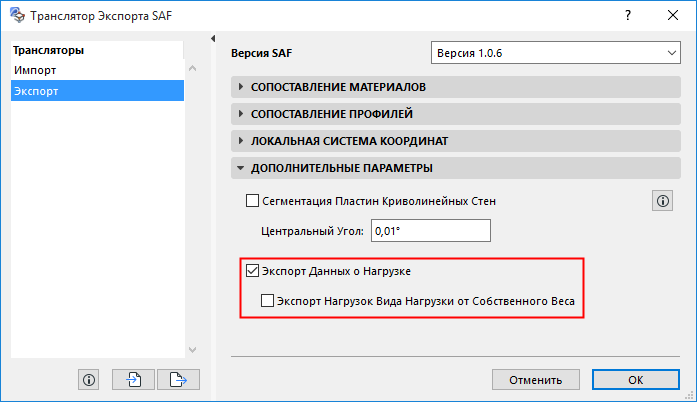
Task: Click the translator info icon button
Action: 89,379
